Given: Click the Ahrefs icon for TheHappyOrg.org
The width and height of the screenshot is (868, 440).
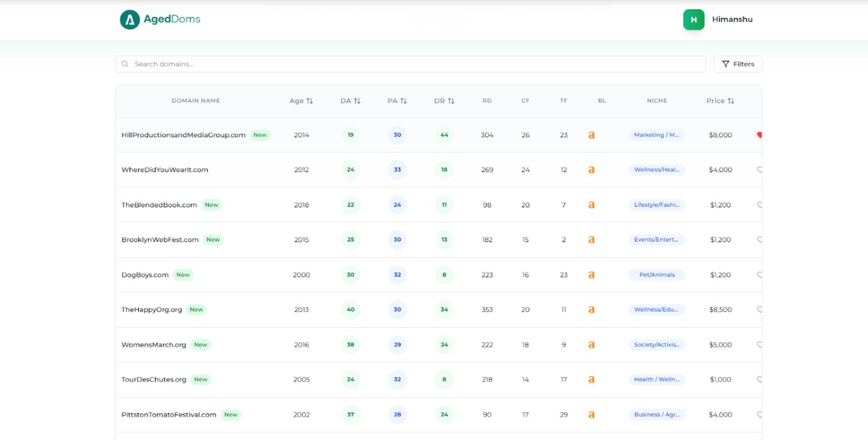Looking at the screenshot, I should pyautogui.click(x=591, y=309).
